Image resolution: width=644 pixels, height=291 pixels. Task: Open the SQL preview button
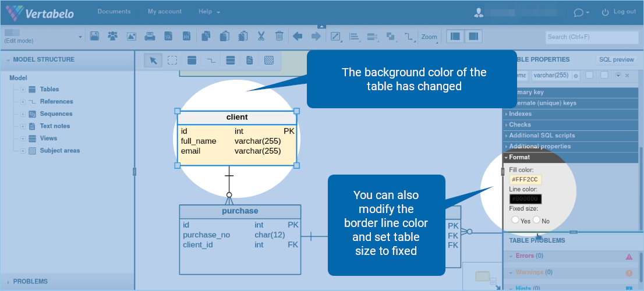617,59
